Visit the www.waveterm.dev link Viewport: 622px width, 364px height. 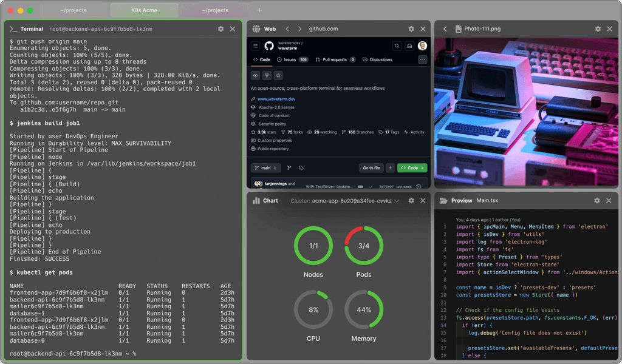276,99
